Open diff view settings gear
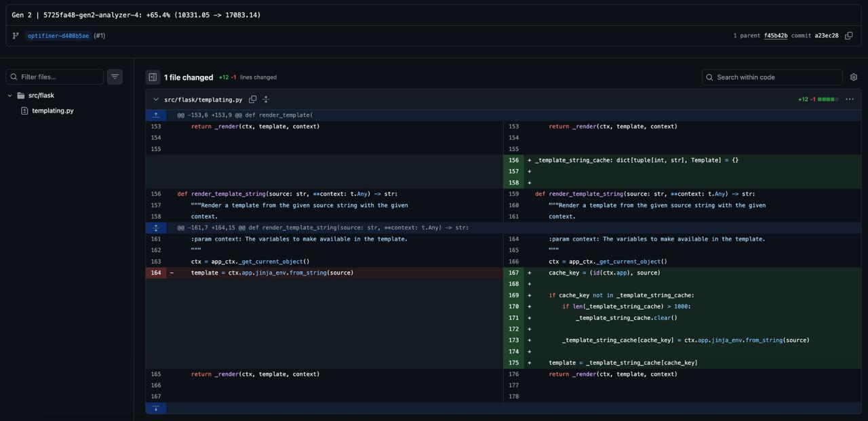Image resolution: width=868 pixels, height=421 pixels. click(853, 77)
